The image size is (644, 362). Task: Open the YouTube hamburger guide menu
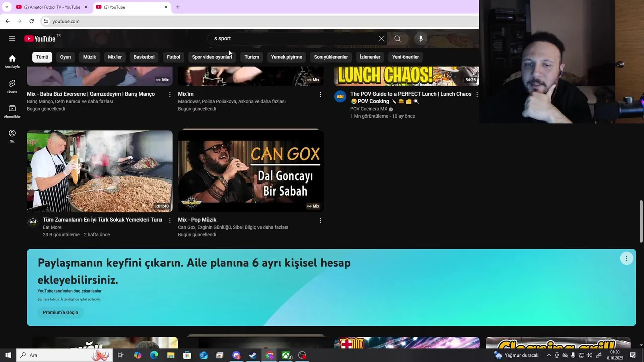(x=12, y=39)
